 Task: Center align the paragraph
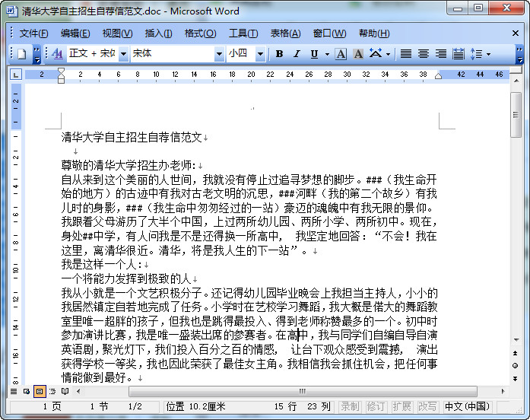tap(424, 54)
